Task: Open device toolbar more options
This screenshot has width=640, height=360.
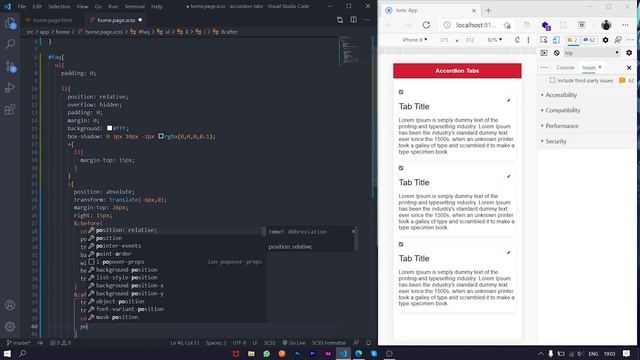Action: 528,40
